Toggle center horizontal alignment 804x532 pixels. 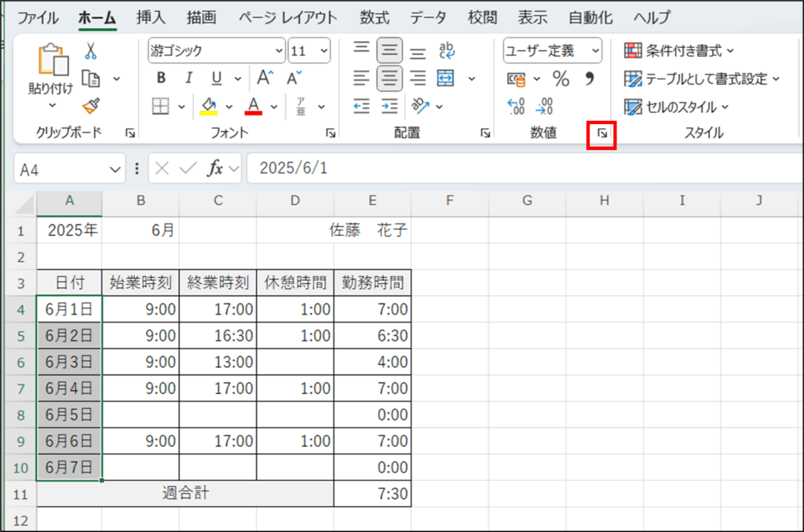(x=389, y=78)
